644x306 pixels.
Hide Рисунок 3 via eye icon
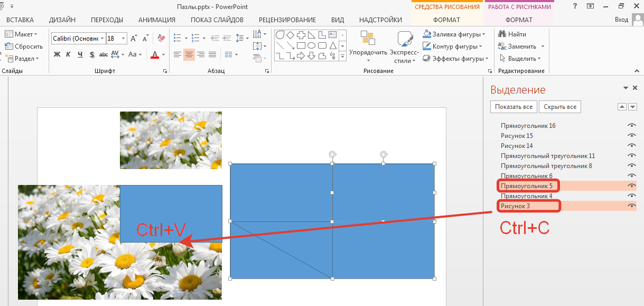click(631, 206)
